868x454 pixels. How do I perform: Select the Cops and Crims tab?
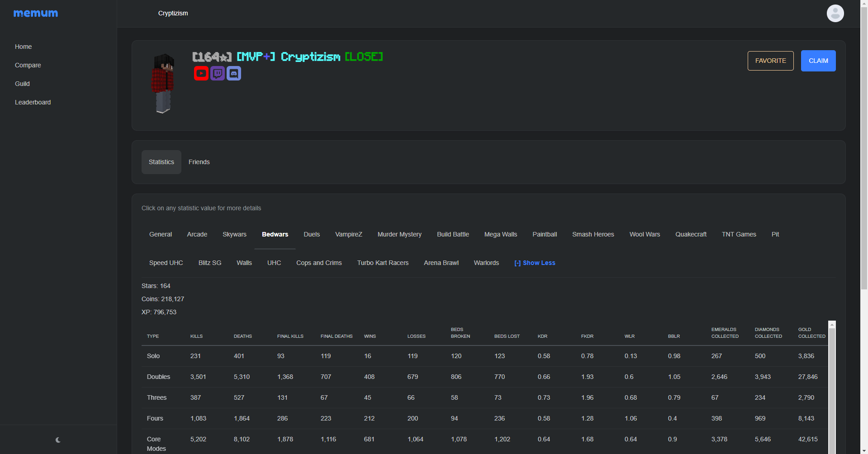pos(319,263)
